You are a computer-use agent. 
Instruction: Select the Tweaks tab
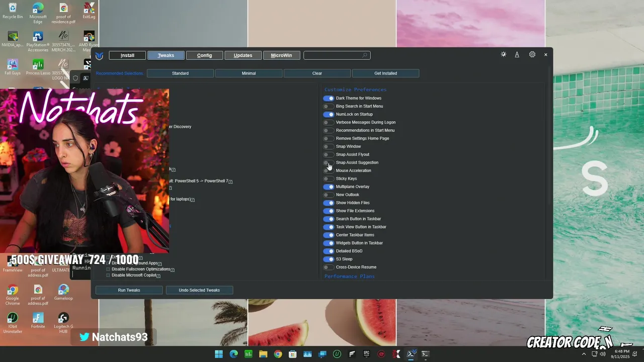point(166,55)
